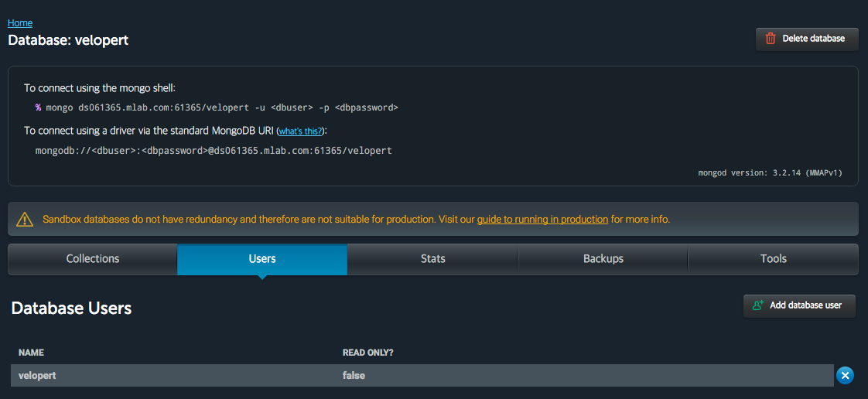Screen dimensions: 868x399
Task: Click the green add-user icon
Action: click(758, 305)
